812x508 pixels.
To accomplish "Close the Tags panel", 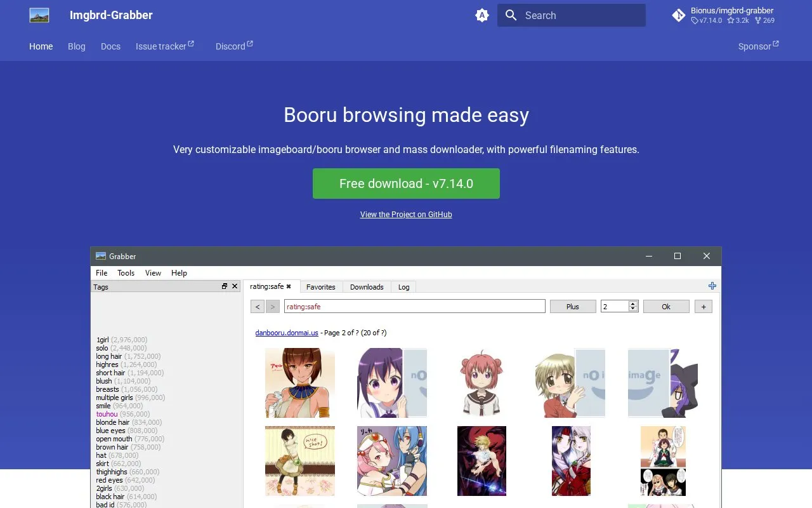I will (235, 286).
